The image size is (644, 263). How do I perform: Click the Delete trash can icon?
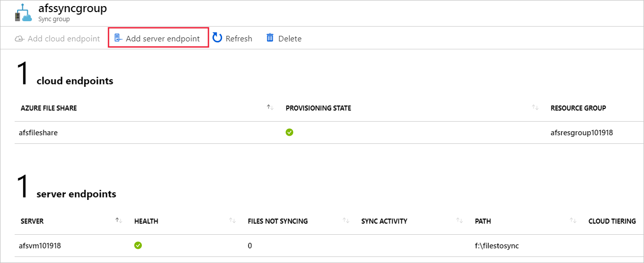click(270, 38)
